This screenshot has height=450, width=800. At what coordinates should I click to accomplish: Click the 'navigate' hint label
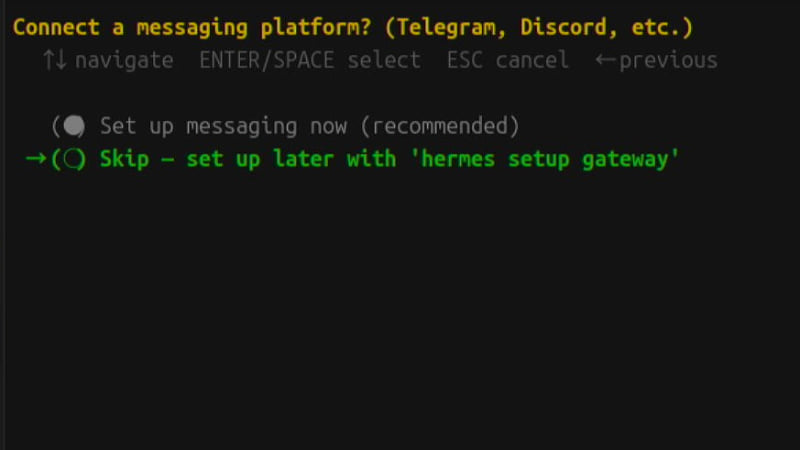(x=124, y=61)
